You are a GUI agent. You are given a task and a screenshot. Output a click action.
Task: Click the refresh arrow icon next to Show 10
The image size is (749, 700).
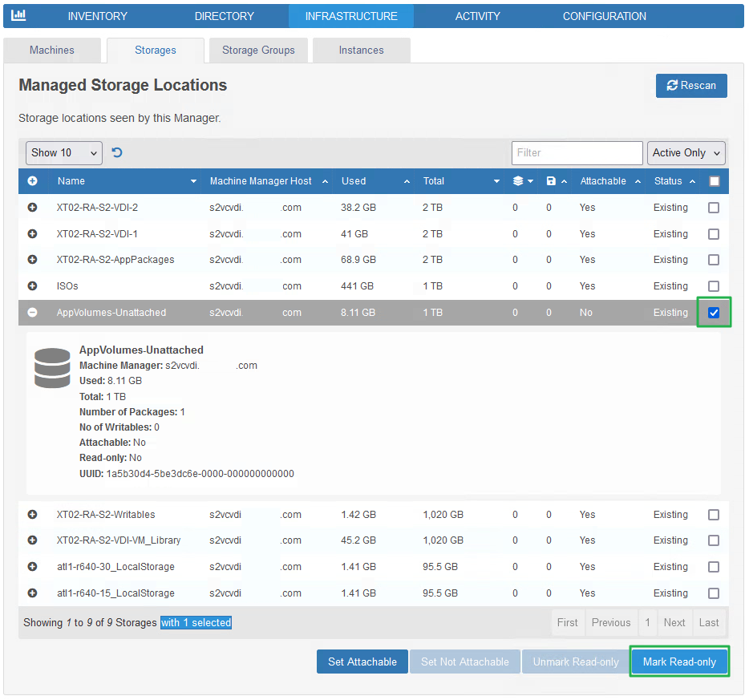tap(117, 152)
